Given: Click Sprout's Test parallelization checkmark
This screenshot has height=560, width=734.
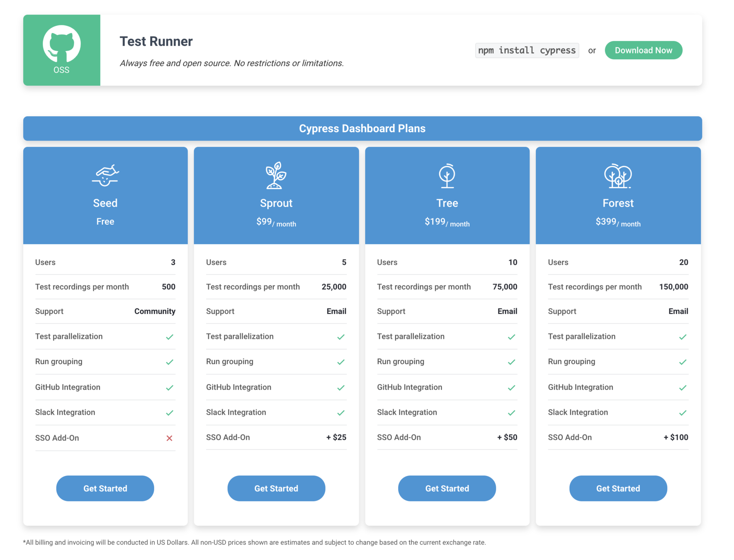Looking at the screenshot, I should pos(341,337).
